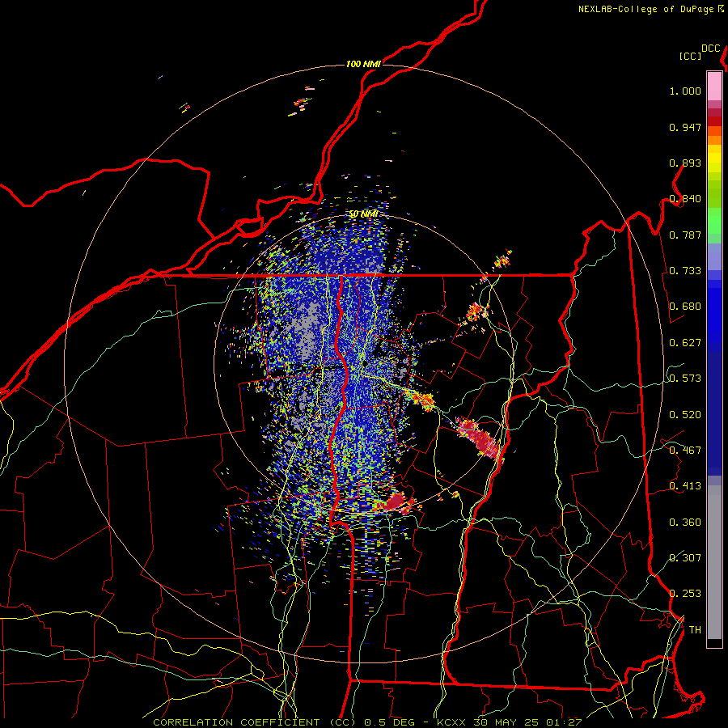Click the 0.253 scale value
Viewport: 728px width, 728px height.
(685, 594)
